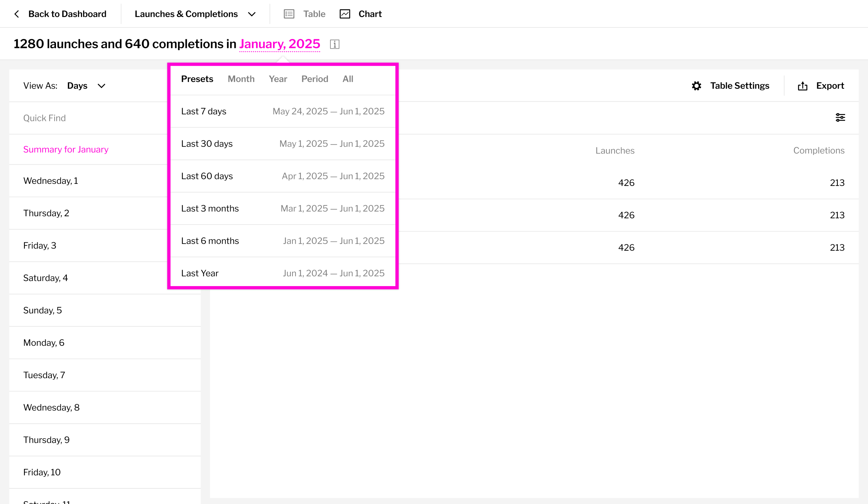
Task: Click the Table Settings label
Action: click(740, 86)
